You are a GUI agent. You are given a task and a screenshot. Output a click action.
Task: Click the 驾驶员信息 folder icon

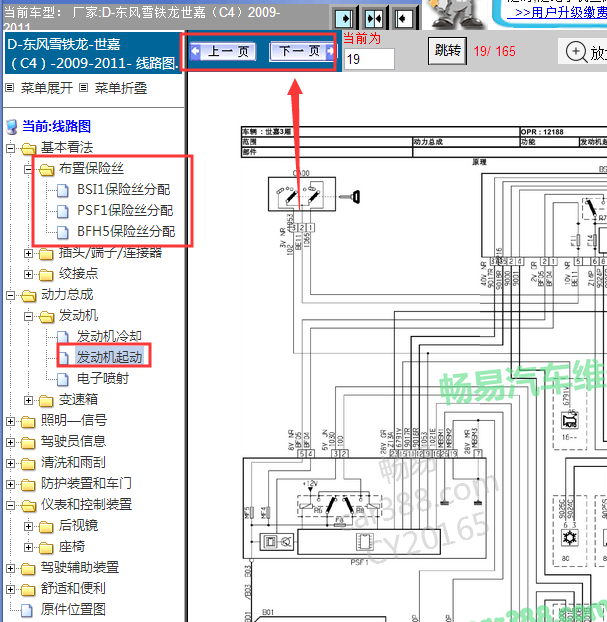28,443
